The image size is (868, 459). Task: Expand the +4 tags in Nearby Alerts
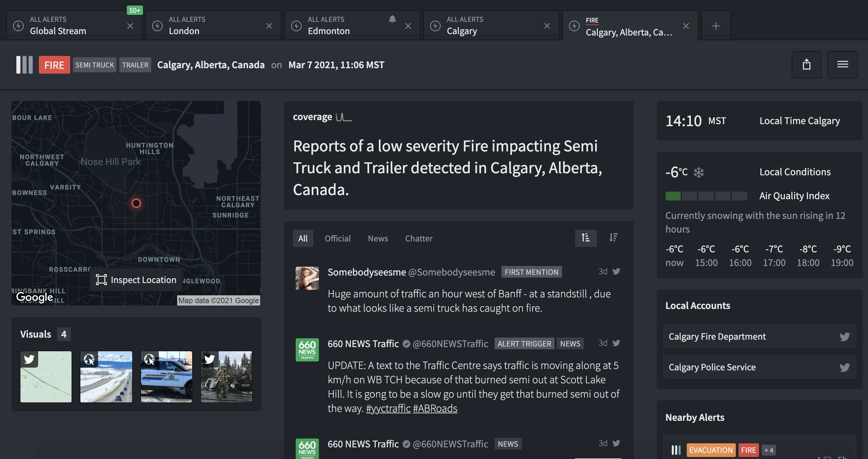point(769,450)
